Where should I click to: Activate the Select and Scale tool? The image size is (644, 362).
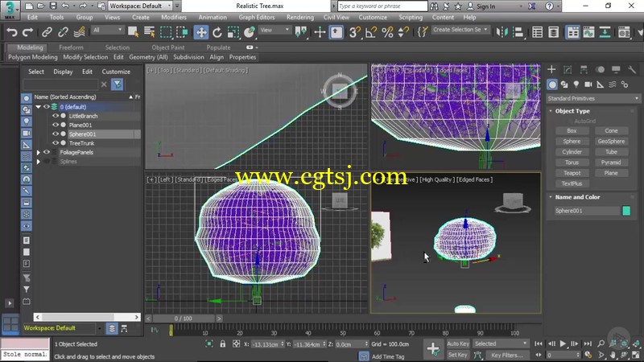pos(233,32)
